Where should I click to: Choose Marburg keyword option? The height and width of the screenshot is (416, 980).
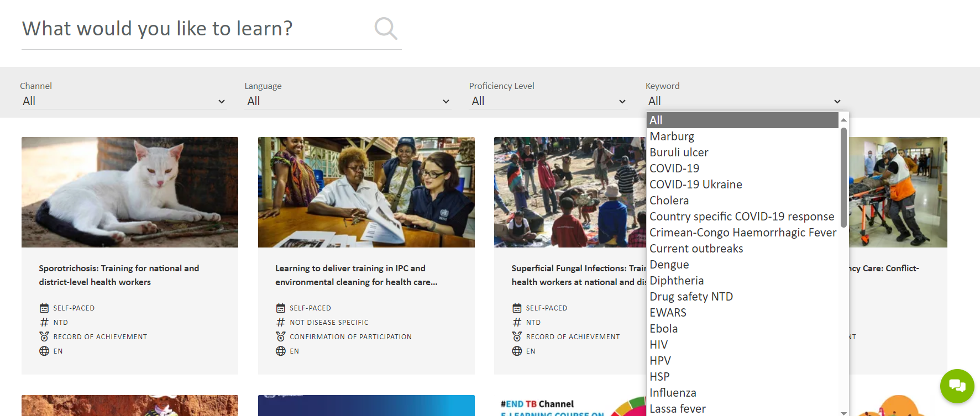coord(742,136)
